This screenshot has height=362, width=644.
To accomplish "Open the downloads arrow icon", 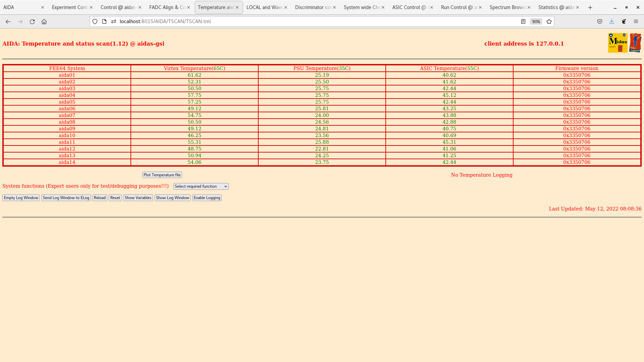I will coord(612,21).
